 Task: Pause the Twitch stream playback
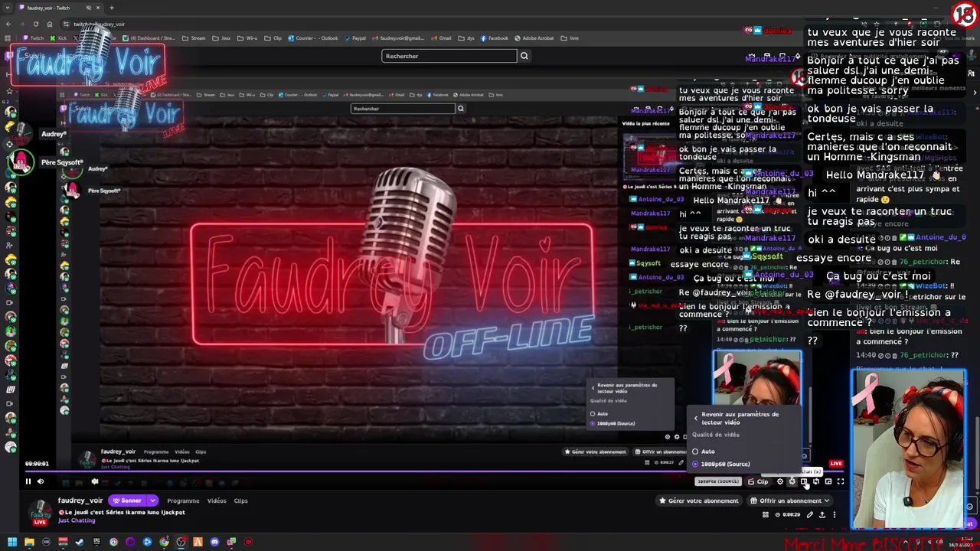(28, 481)
